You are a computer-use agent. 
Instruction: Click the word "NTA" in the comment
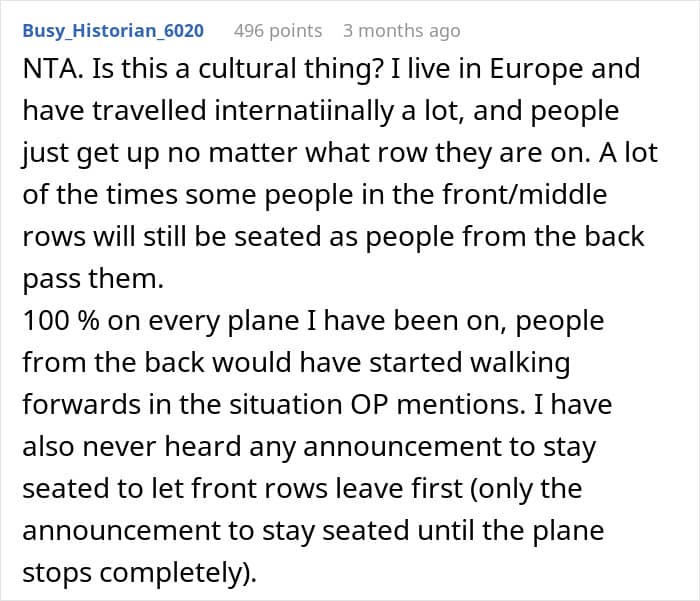coord(50,70)
